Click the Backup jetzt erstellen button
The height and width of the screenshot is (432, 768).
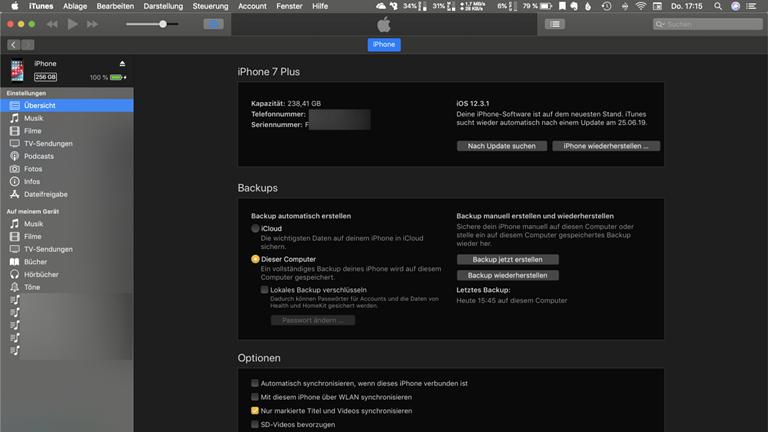point(507,259)
